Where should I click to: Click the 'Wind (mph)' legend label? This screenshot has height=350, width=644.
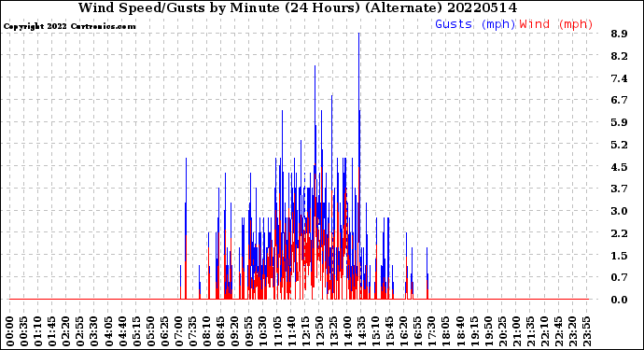[x=556, y=24]
